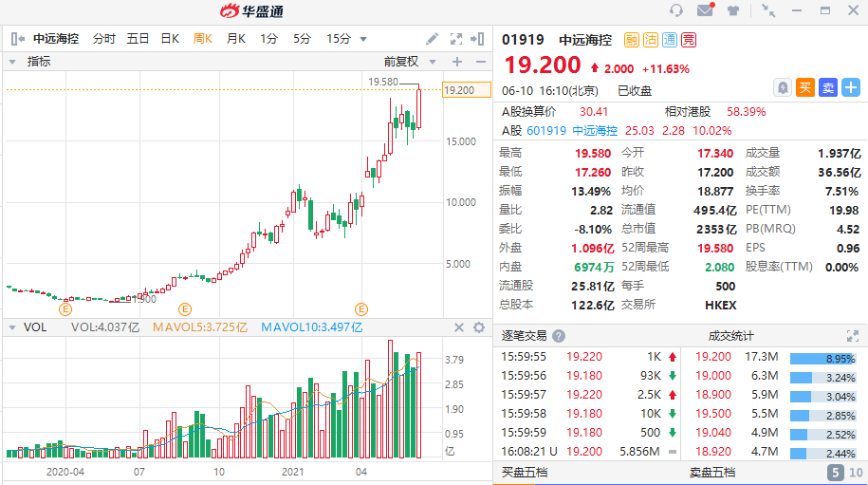This screenshot has width=868, height=485.
Task: Switch to 日K daily candlestick
Action: pyautogui.click(x=170, y=39)
